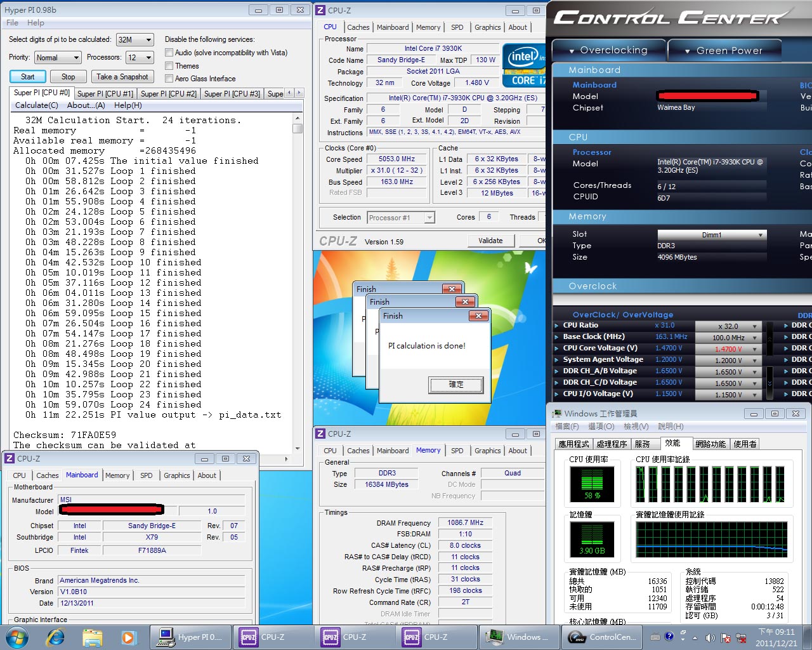
Task: Open the Processor #1 selection dropdown
Action: (x=401, y=218)
